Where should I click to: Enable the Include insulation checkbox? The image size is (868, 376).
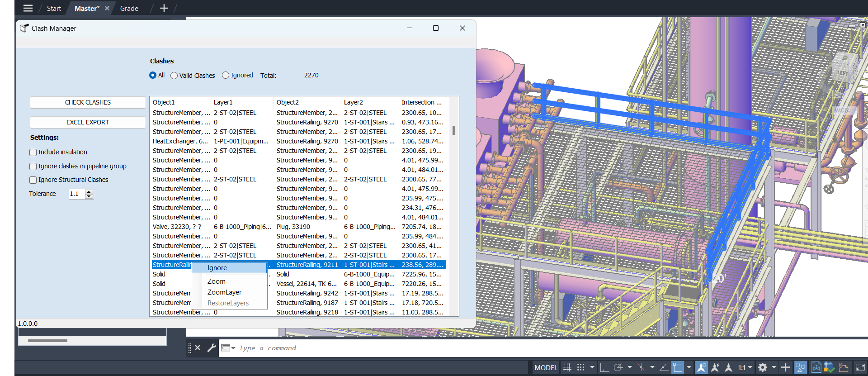click(x=33, y=152)
